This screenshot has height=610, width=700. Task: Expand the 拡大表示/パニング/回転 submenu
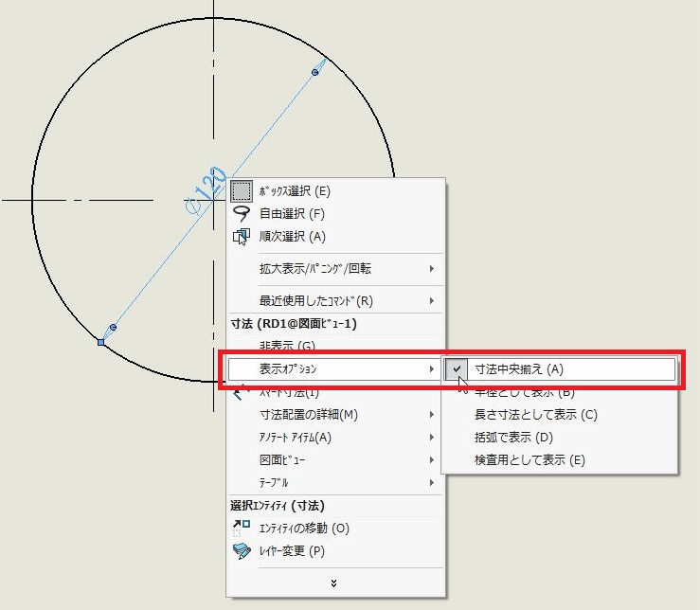[x=315, y=269]
